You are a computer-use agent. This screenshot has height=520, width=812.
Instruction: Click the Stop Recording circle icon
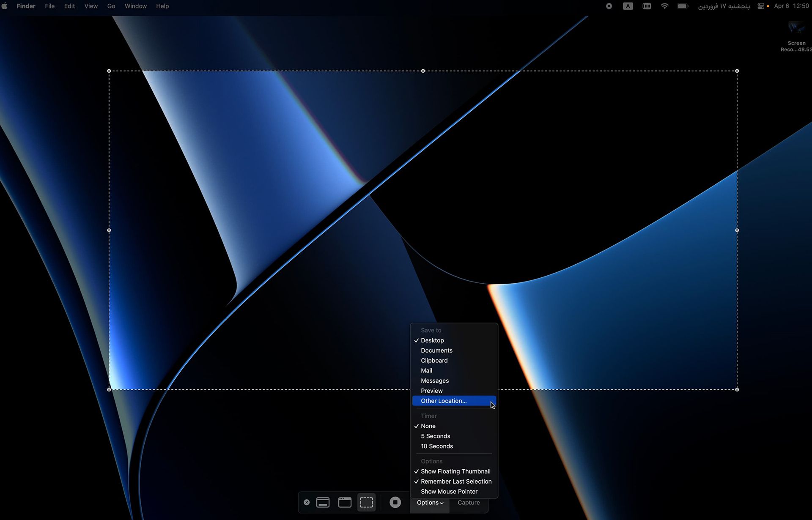tap(395, 502)
